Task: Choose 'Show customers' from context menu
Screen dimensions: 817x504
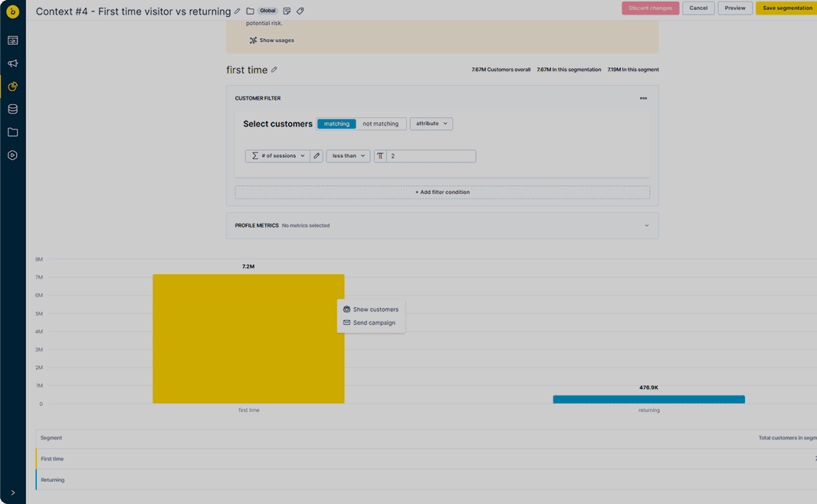Action: click(x=375, y=309)
